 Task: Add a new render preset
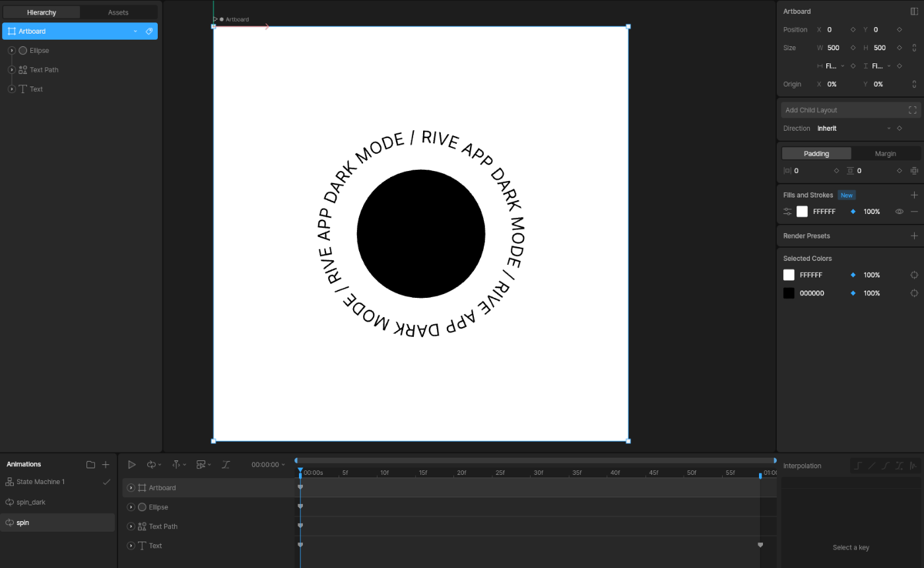point(914,236)
